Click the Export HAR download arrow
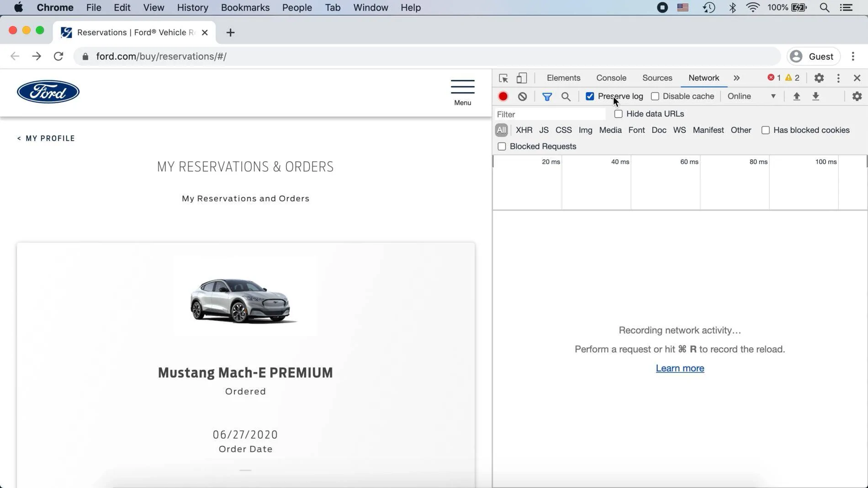This screenshot has height=488, width=868. pyautogui.click(x=816, y=96)
